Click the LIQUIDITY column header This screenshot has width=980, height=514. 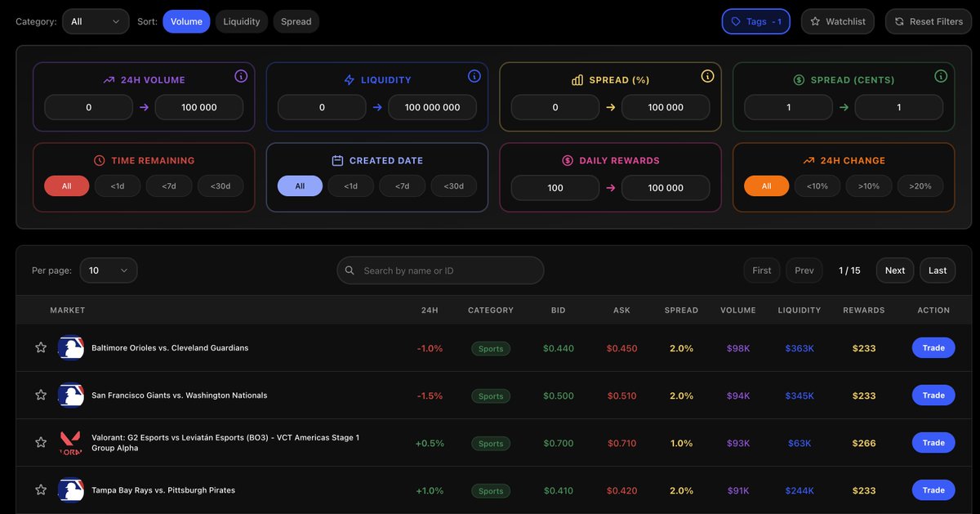tap(800, 311)
